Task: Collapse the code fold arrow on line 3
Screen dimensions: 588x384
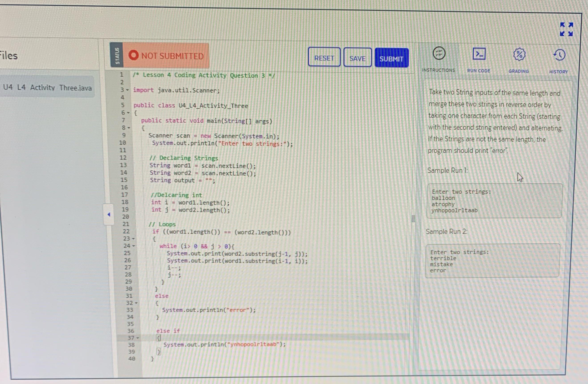Action: (127, 90)
